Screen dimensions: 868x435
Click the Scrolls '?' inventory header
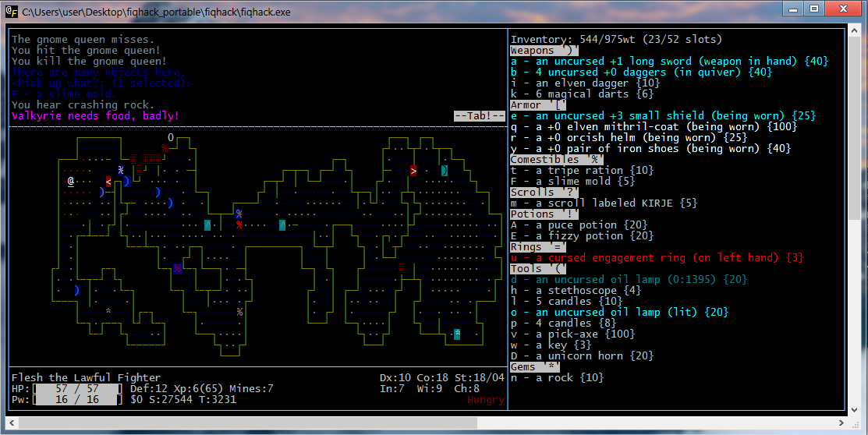click(544, 192)
